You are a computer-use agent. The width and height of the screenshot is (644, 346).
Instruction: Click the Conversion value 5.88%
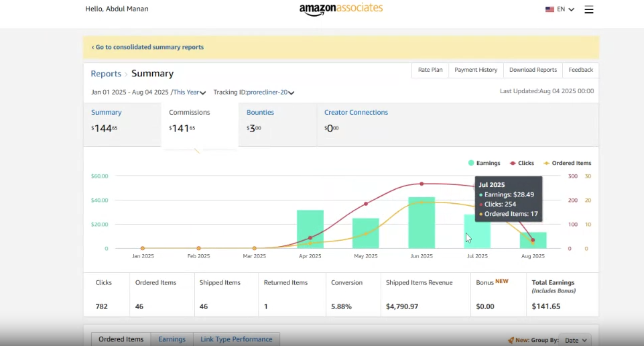click(341, 306)
